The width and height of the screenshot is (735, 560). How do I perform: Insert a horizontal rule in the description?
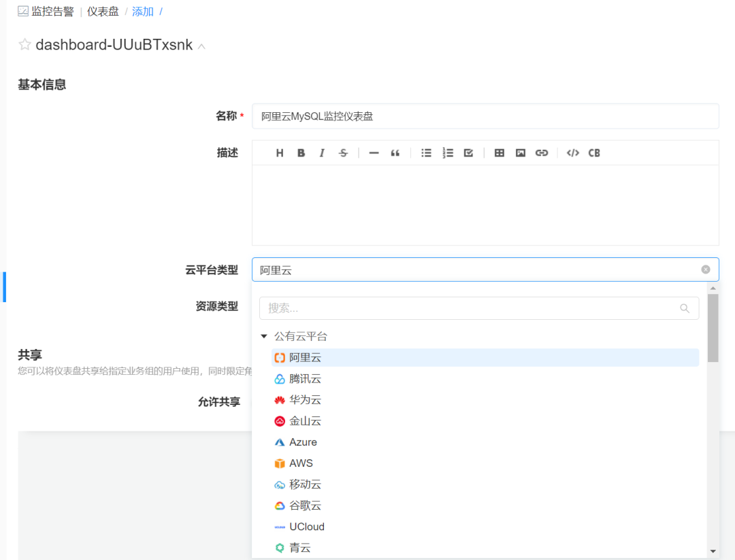pos(374,152)
